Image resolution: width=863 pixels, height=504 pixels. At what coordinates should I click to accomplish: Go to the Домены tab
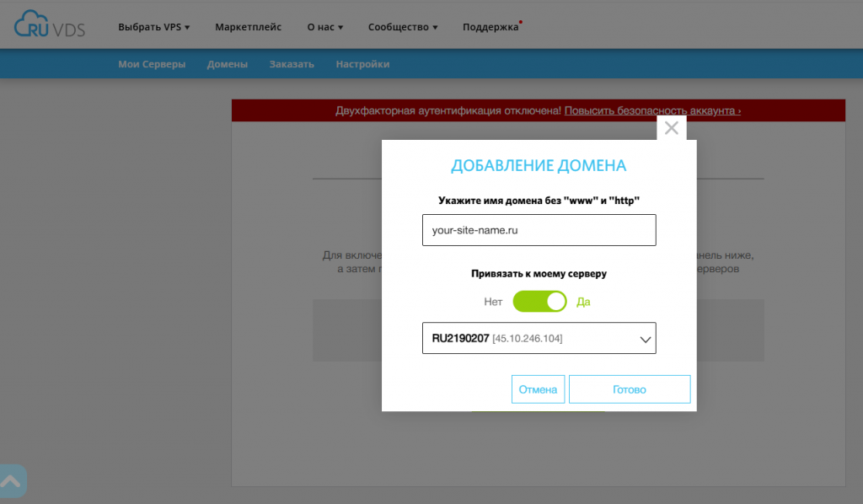click(228, 64)
